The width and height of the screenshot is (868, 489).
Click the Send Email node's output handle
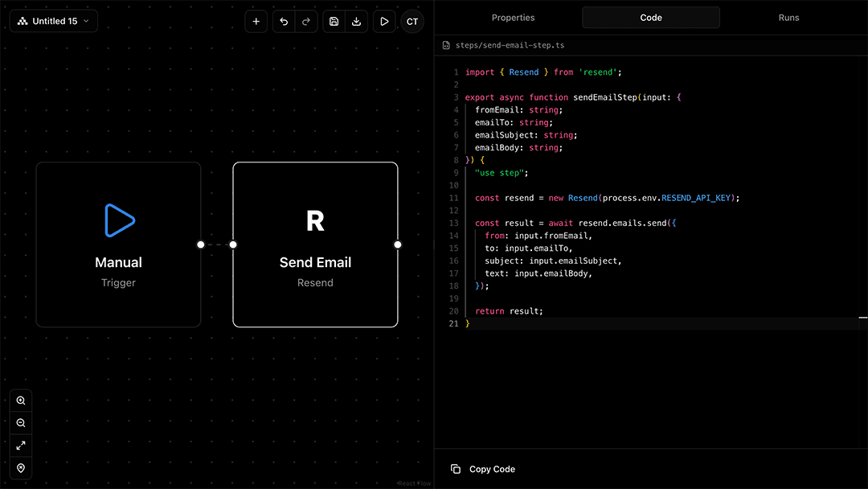[x=398, y=244]
